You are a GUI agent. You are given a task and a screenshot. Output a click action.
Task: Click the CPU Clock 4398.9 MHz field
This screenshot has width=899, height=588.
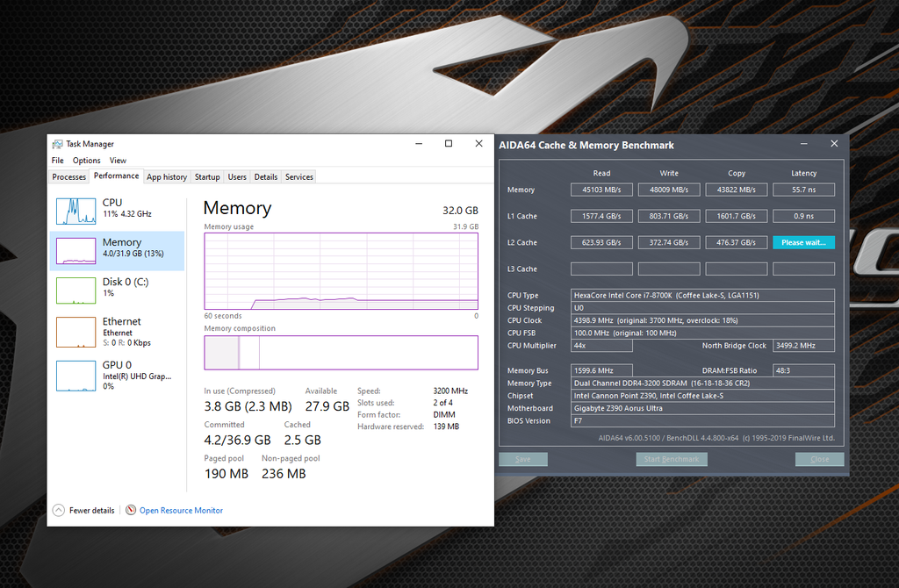point(702,320)
